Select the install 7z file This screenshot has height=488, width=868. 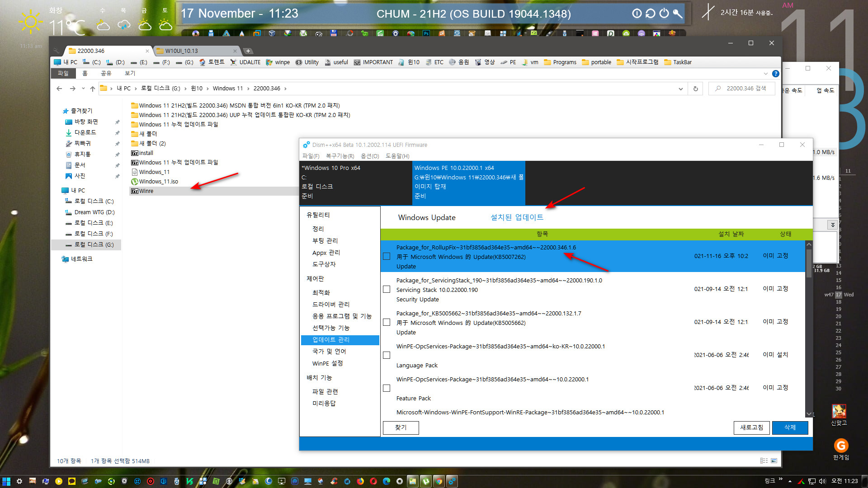pyautogui.click(x=142, y=153)
